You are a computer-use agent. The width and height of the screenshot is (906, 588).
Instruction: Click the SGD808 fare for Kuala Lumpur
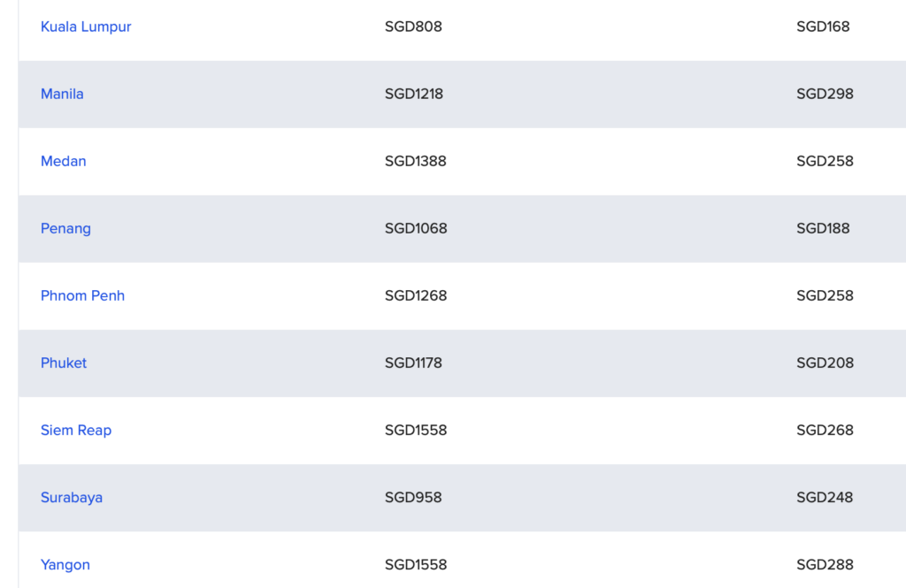pos(413,27)
